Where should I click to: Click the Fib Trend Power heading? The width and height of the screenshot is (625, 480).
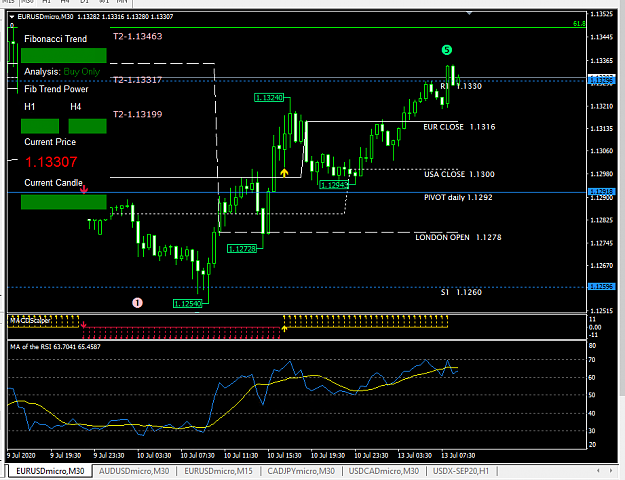(x=56, y=89)
